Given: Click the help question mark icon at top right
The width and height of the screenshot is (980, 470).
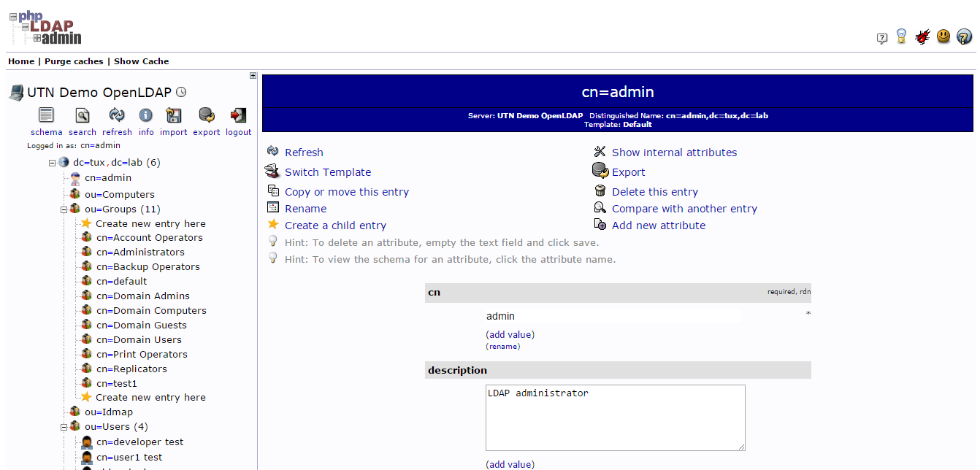Looking at the screenshot, I should click(964, 36).
